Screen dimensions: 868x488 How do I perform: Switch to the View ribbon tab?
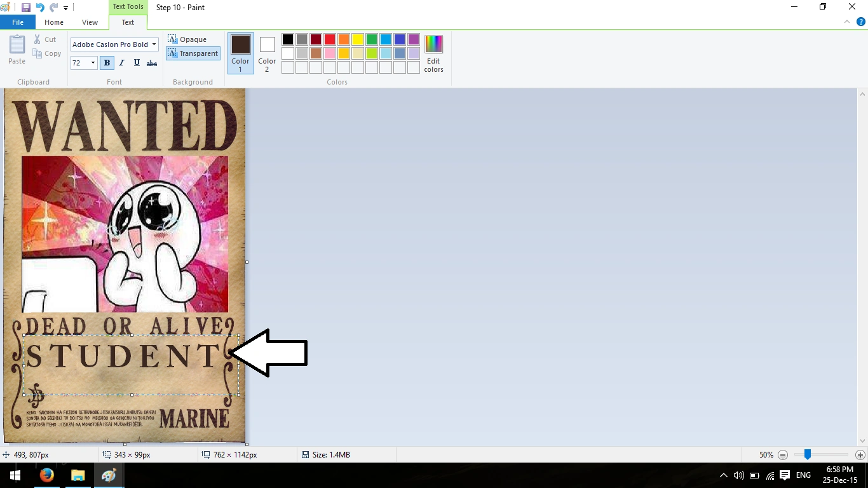pos(90,22)
